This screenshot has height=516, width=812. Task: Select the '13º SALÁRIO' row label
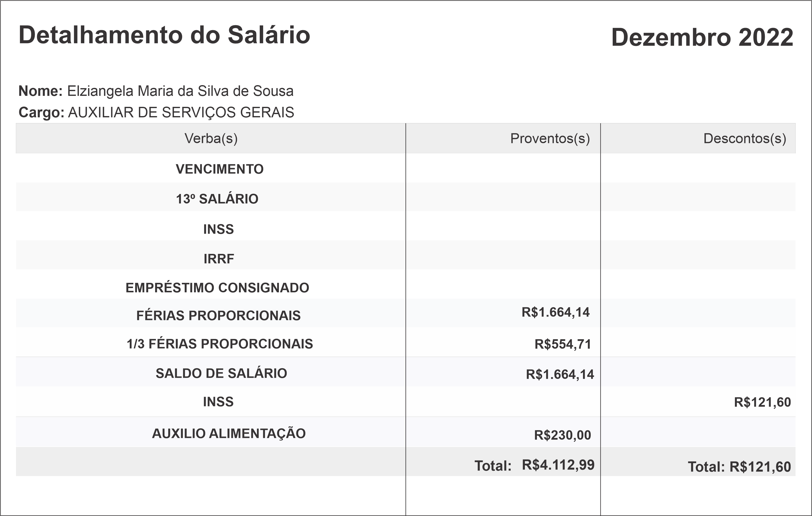coord(217,199)
